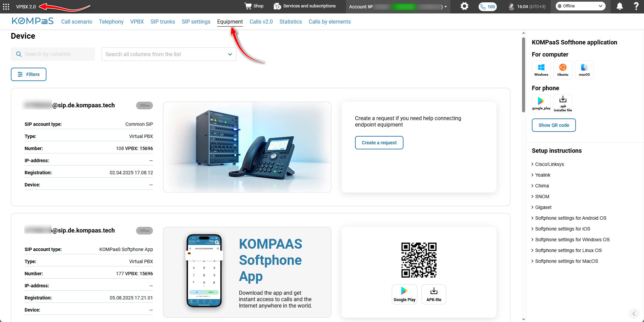Viewport: 644px width, 322px height.
Task: Click the search magnifier icon
Action: (x=19, y=54)
